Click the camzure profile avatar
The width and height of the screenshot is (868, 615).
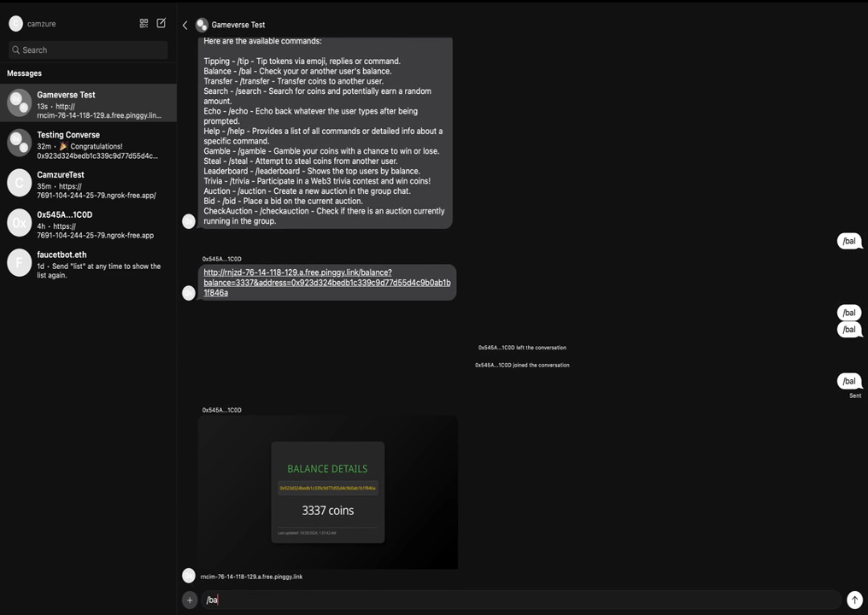(x=16, y=24)
